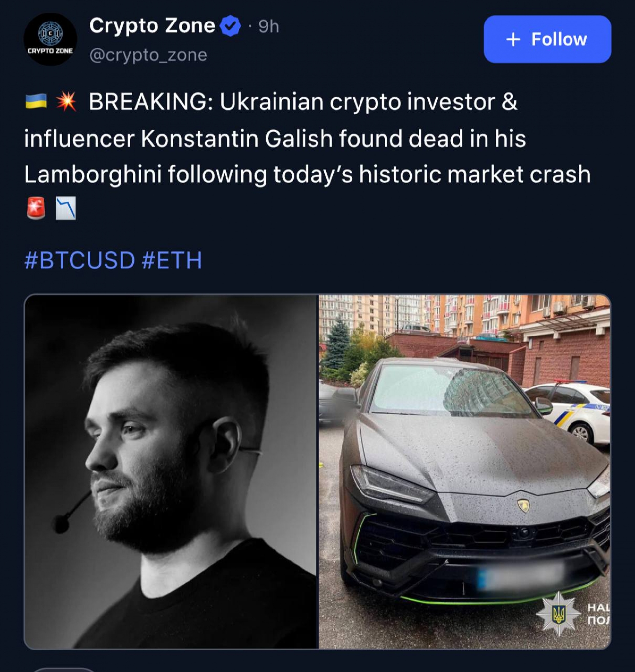Click the Lamborghini emblem on the hood

point(524,505)
